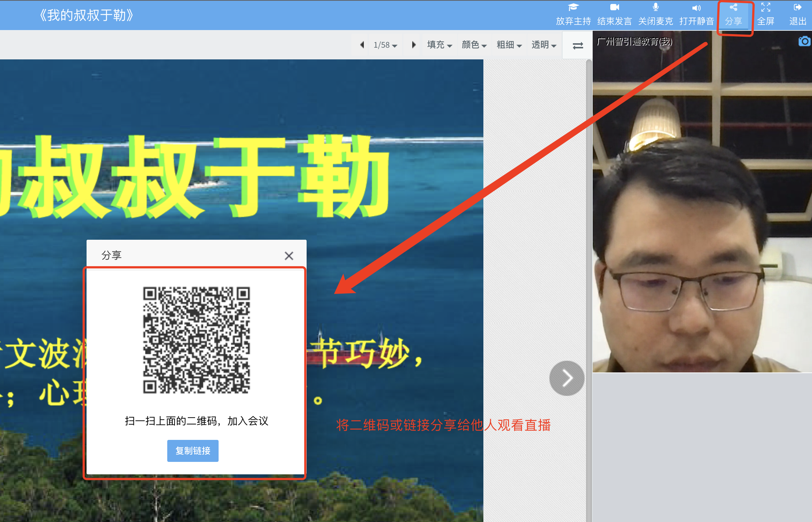Click the 放弃主持 give-up-host button
Image resolution: width=812 pixels, height=522 pixels.
pos(573,15)
